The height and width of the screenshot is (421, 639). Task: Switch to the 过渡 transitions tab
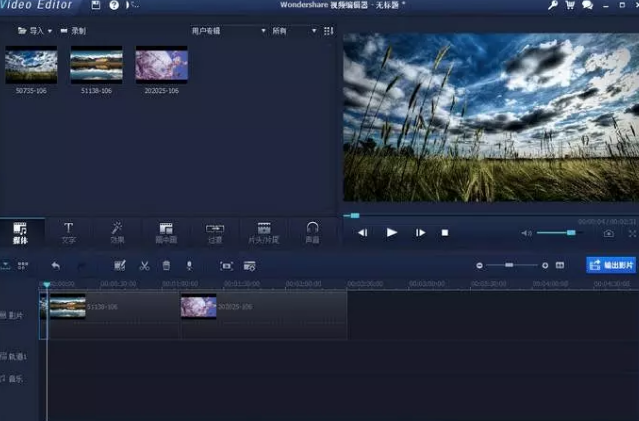tap(215, 233)
